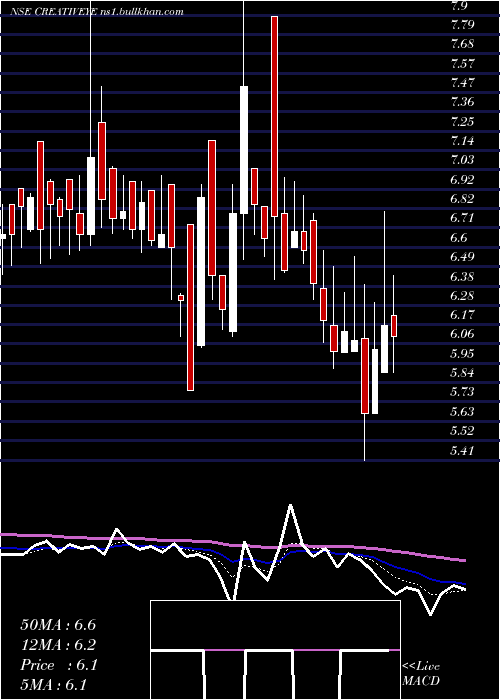Screen dimensions: 500x700
Task: Select the 6.06 price axis label
Action: [462, 334]
